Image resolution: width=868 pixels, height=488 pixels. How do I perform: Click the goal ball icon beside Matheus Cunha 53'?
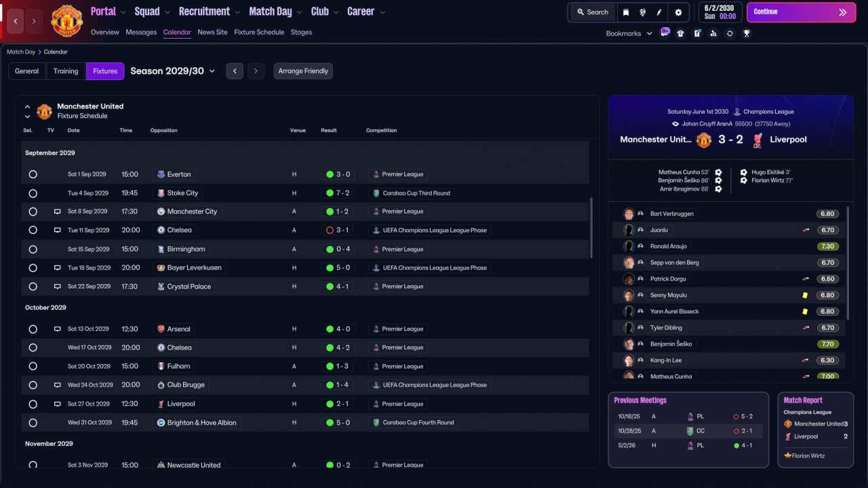718,172
